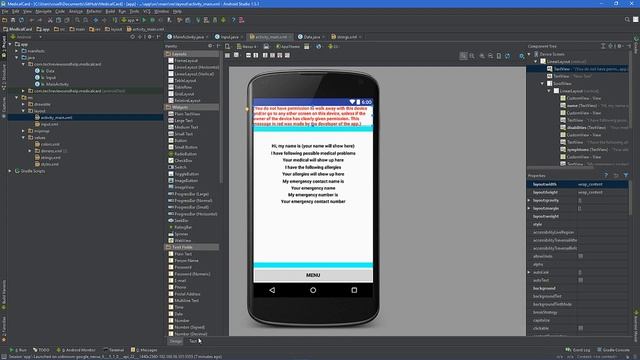This screenshot has width=640, height=360.
Task: Select SeekBar widget in the palette
Action: point(178,220)
